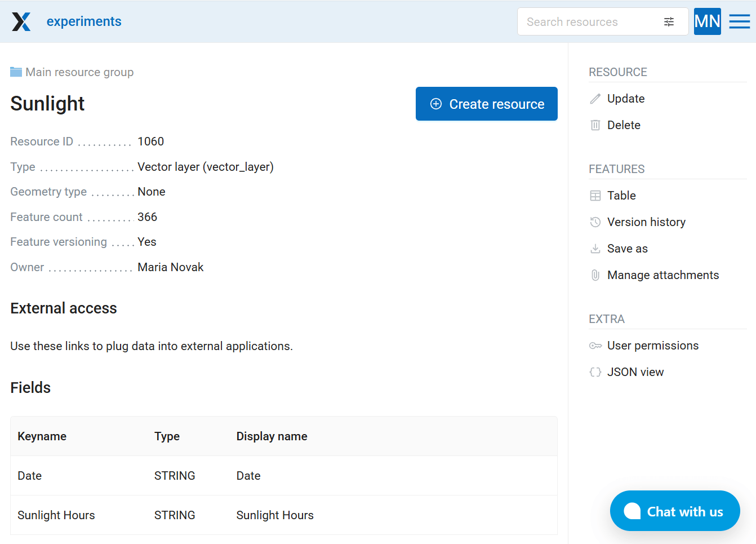The image size is (756, 544).
Task: Click the Feature versioning value Yes
Action: coord(147,242)
